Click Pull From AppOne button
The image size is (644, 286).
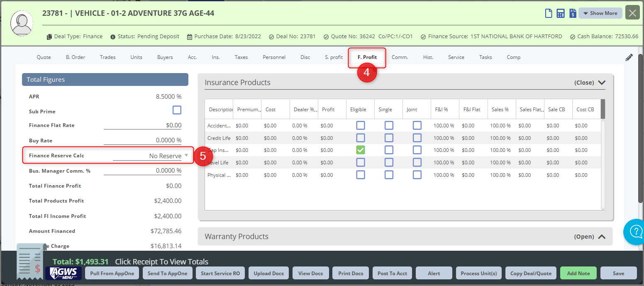click(112, 273)
